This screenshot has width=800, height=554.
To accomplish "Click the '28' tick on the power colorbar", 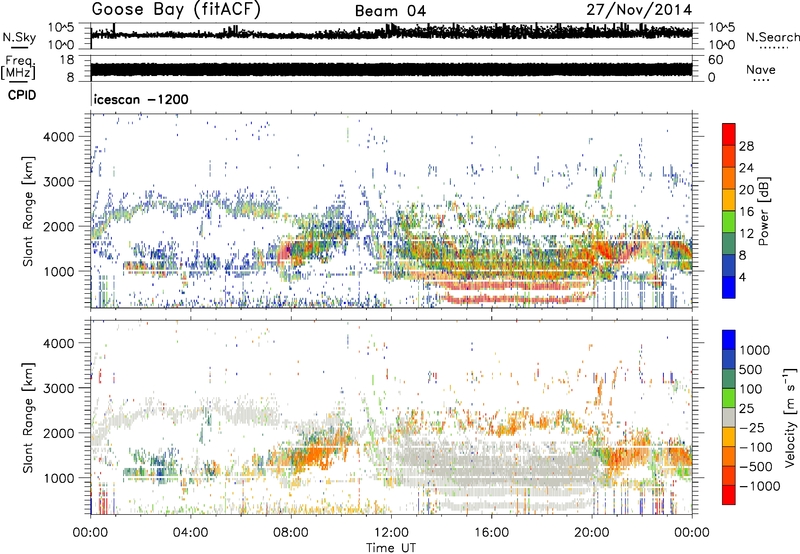I will [x=746, y=146].
